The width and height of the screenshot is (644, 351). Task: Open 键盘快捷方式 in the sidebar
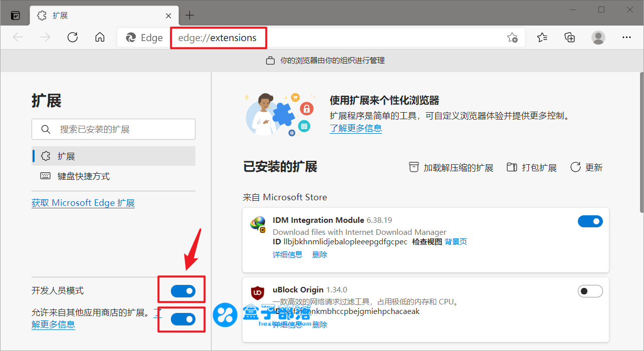click(113, 176)
